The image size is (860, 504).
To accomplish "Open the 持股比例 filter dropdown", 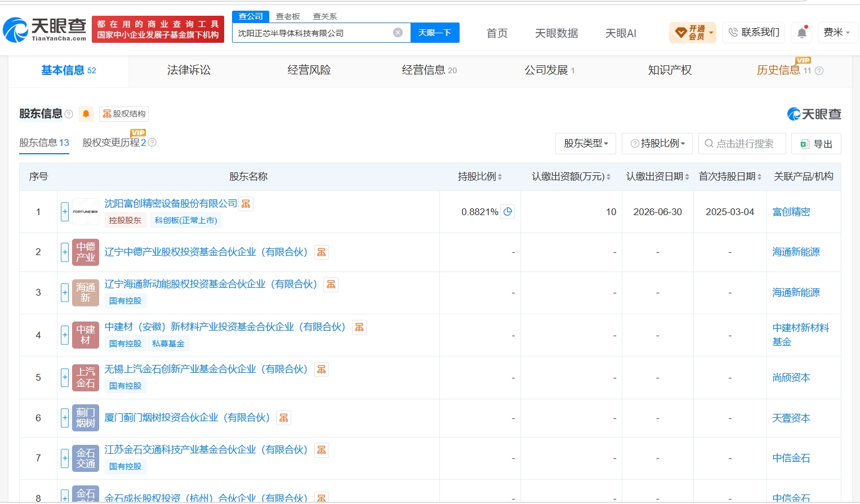I will [657, 144].
